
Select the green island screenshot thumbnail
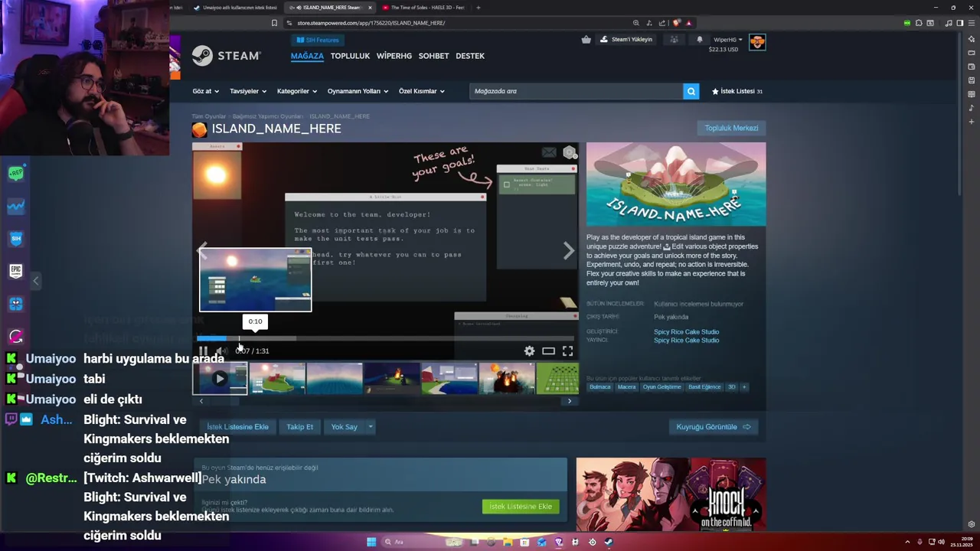pos(277,378)
